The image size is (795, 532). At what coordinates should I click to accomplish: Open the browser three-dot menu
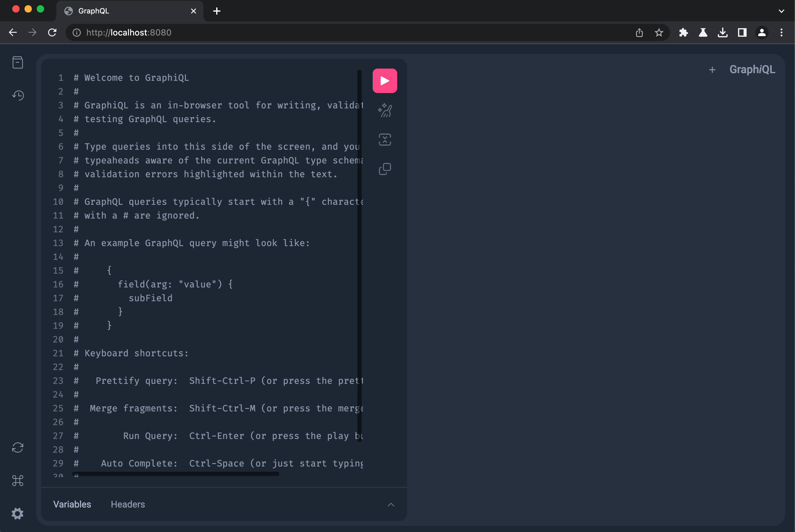[781, 32]
